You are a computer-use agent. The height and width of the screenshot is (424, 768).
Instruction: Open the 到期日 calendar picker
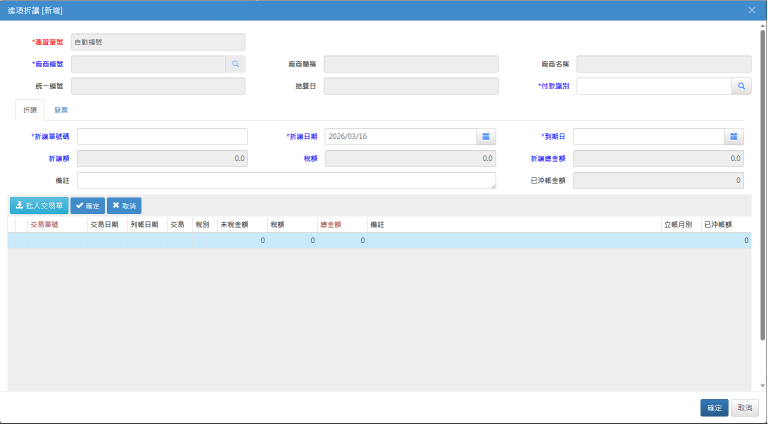click(734, 136)
